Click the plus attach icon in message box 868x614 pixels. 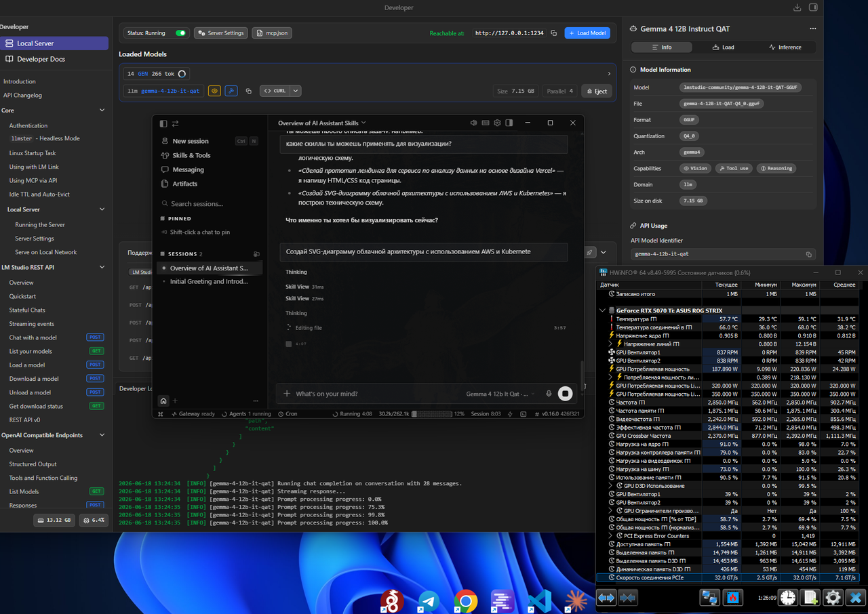pos(287,394)
